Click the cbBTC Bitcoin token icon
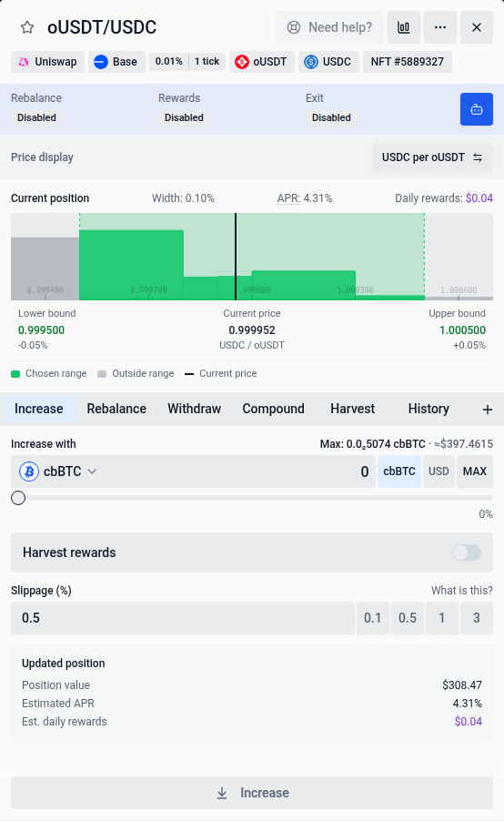 coord(29,471)
